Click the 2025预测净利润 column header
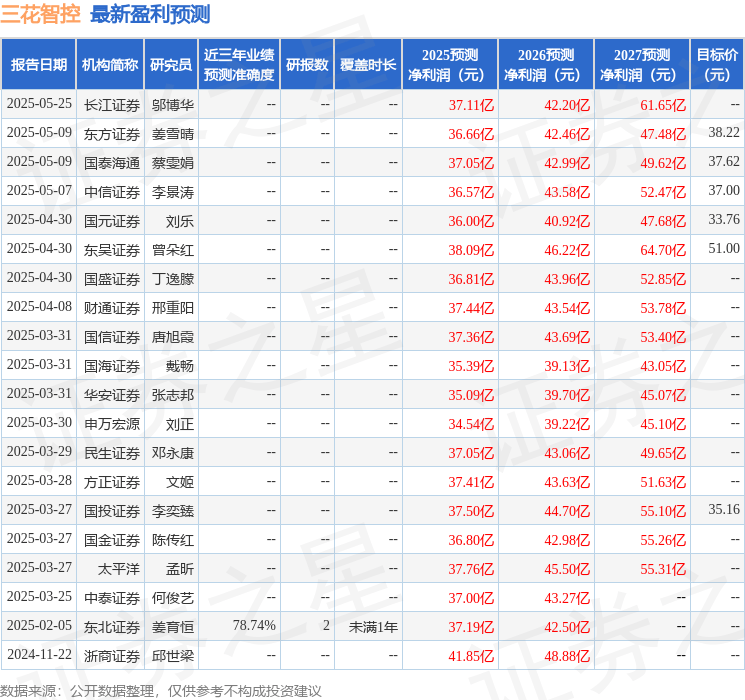This screenshot has width=745, height=700. pos(450,65)
